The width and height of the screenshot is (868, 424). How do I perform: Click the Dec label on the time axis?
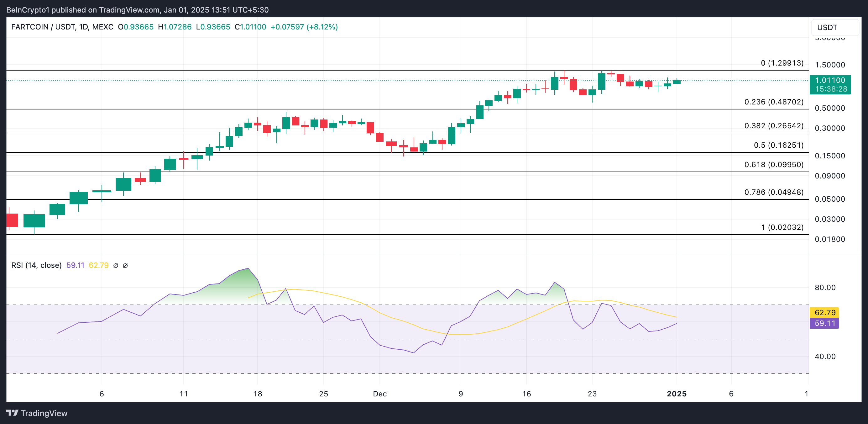(x=379, y=394)
